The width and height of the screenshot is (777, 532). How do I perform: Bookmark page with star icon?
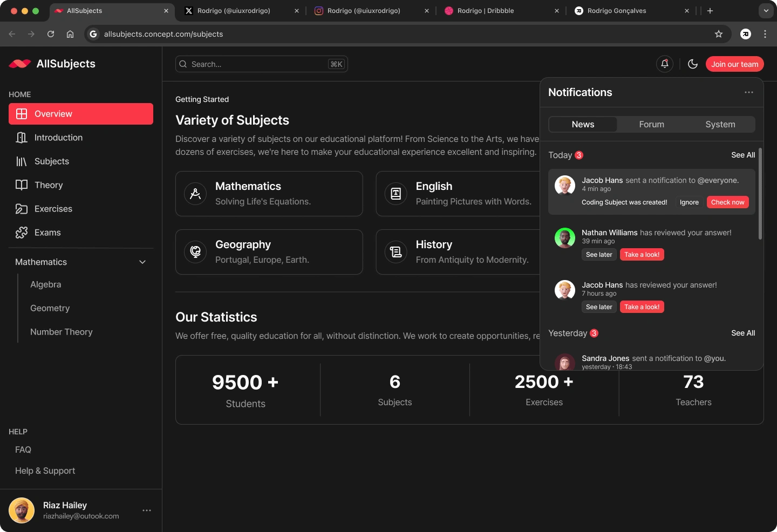coord(719,34)
